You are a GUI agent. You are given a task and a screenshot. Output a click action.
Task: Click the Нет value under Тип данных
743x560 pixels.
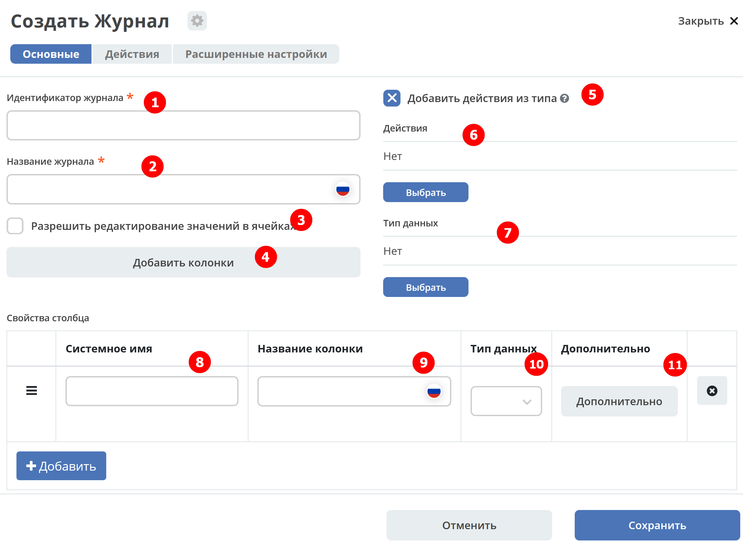pos(393,251)
